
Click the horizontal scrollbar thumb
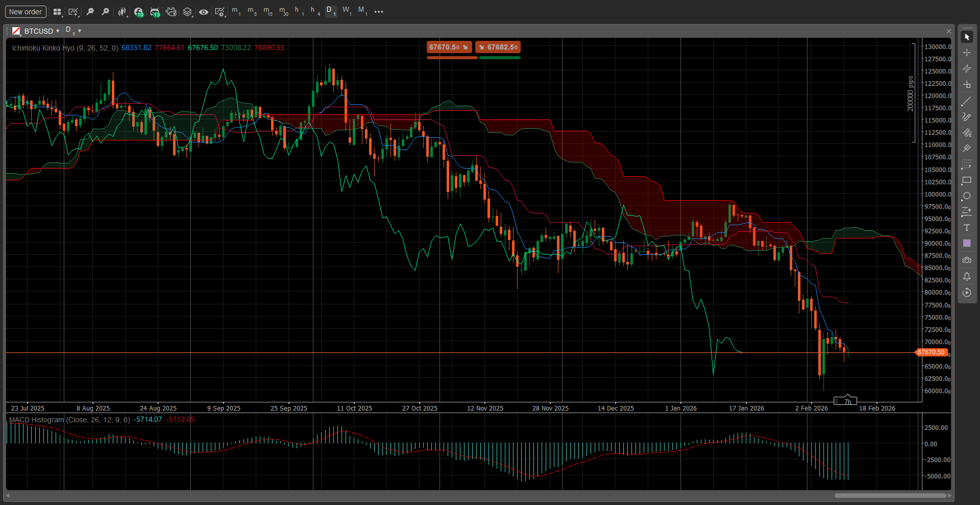click(x=890, y=495)
